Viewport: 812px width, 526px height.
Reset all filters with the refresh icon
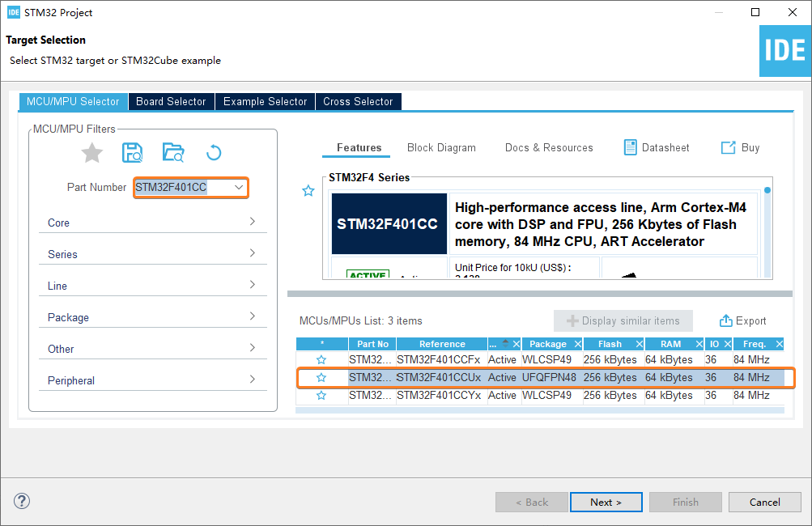click(214, 153)
